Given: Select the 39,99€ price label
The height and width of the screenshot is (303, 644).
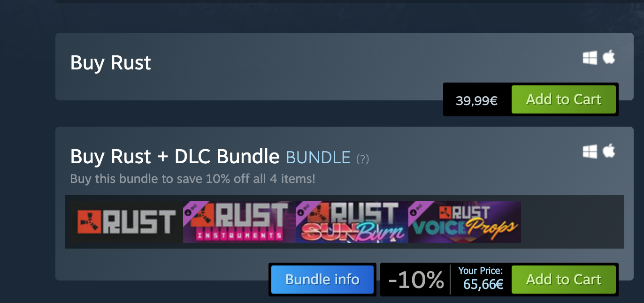Looking at the screenshot, I should 476,100.
